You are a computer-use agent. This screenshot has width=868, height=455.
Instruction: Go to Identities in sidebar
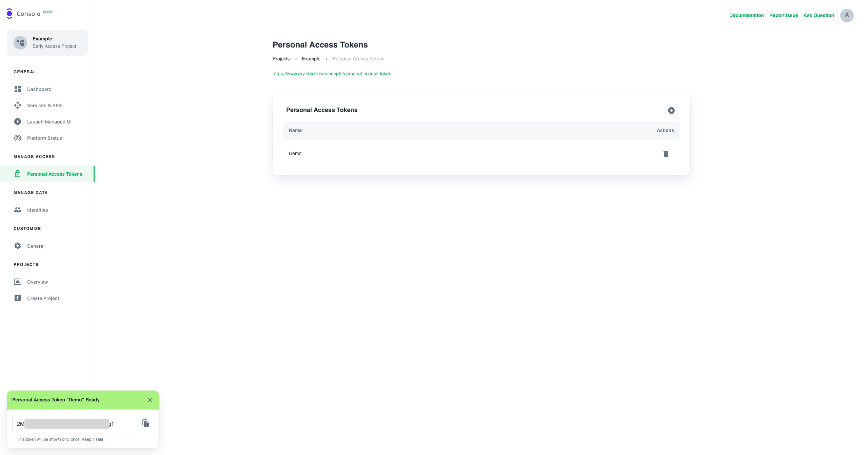[37, 210]
